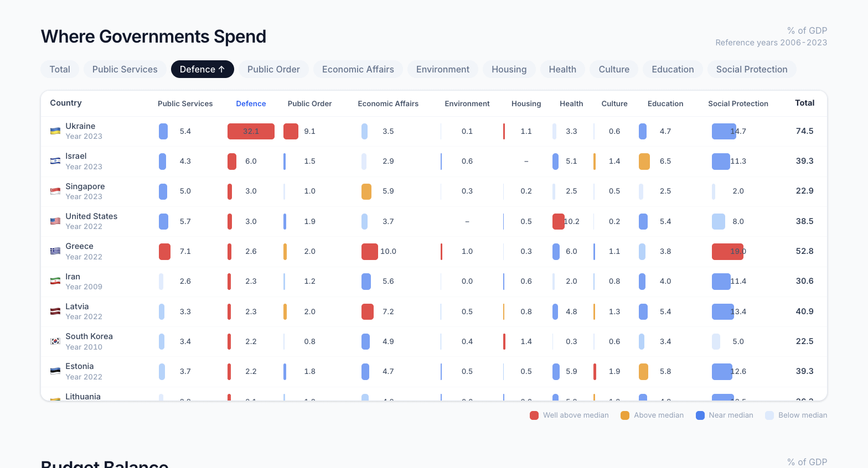Screen dimensions: 868x468
Task: Click the Israel flag icon
Action: [x=55, y=161]
